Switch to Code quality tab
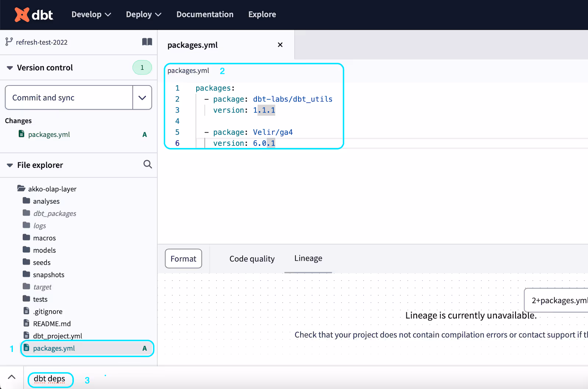 click(252, 259)
